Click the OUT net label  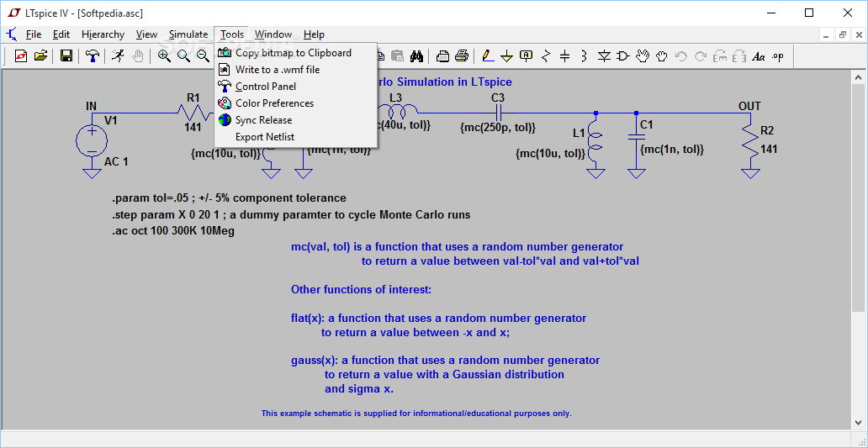[749, 106]
